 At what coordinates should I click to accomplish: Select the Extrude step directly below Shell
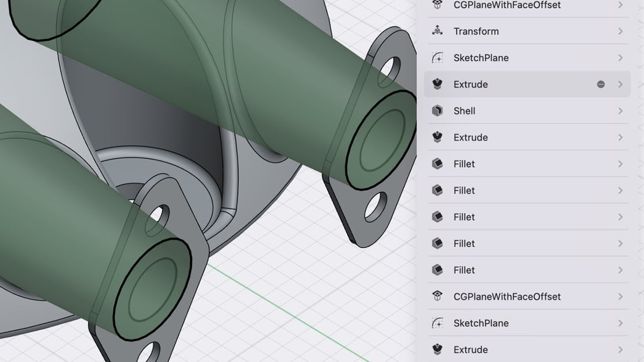470,137
